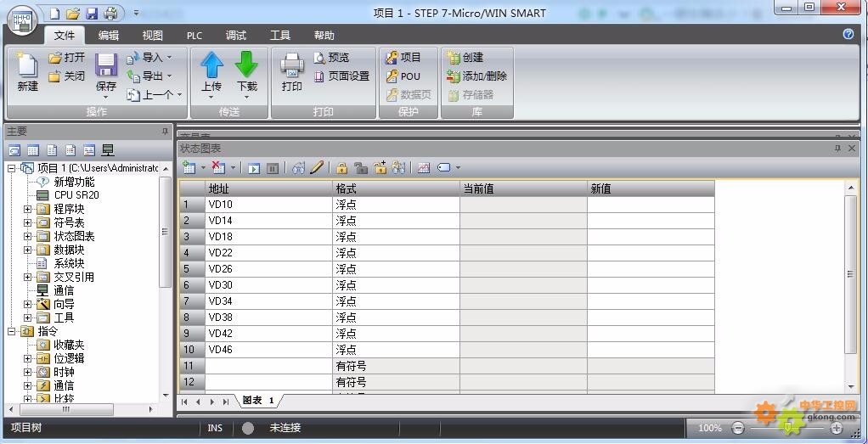Select the 图表 1 sheet tab
The image size is (868, 444).
pyautogui.click(x=258, y=400)
